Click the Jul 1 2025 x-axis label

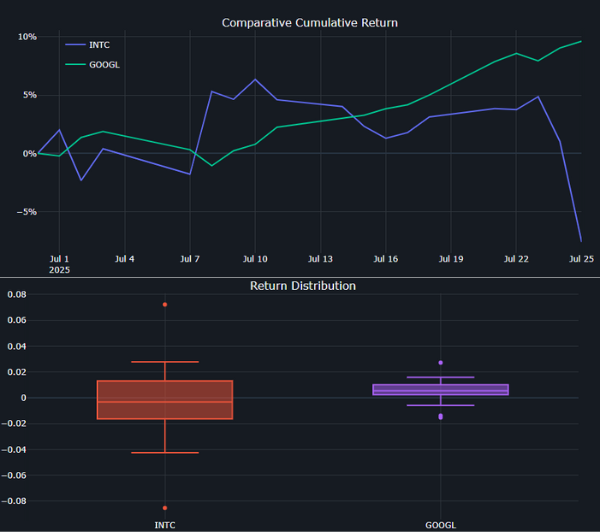(x=59, y=264)
